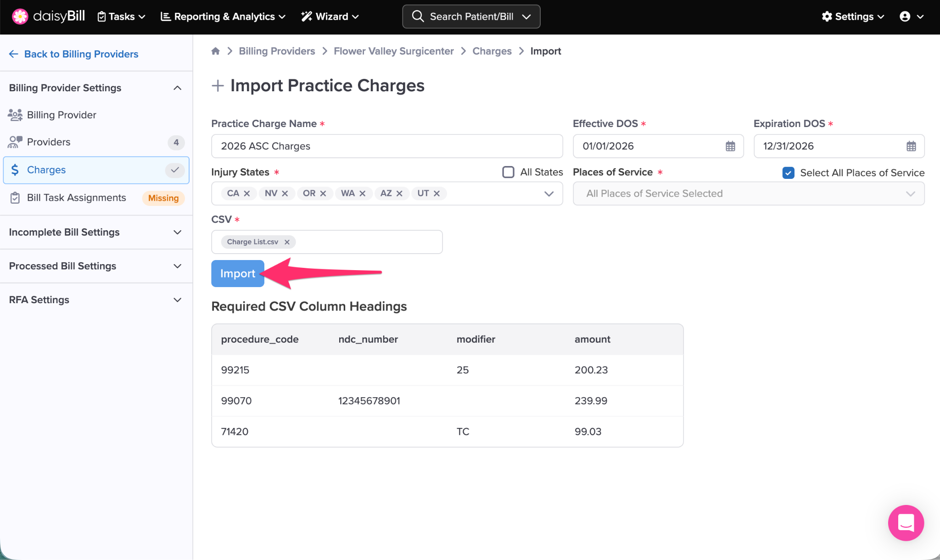Remove the UT state tag
The image size is (940, 560).
coord(436,194)
